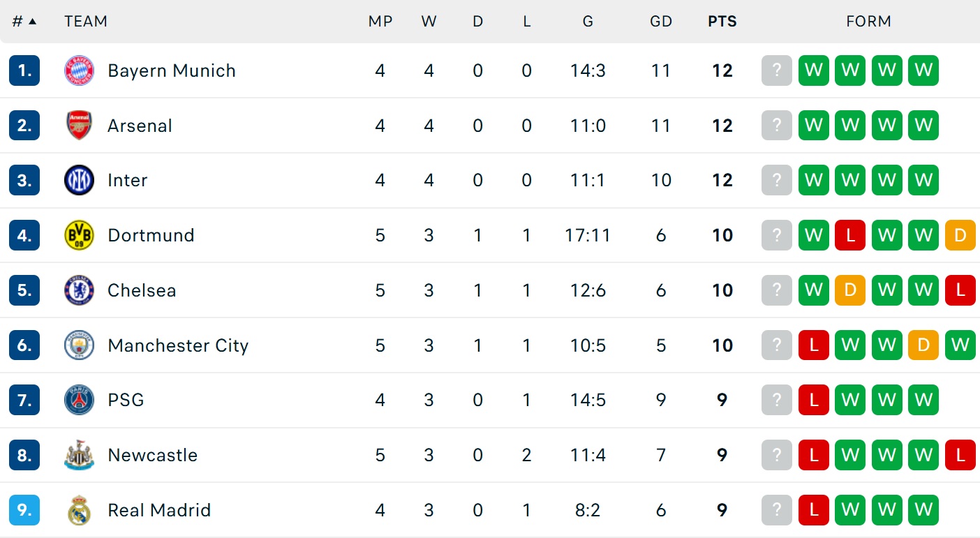Sort standings by GD column header

660,22
